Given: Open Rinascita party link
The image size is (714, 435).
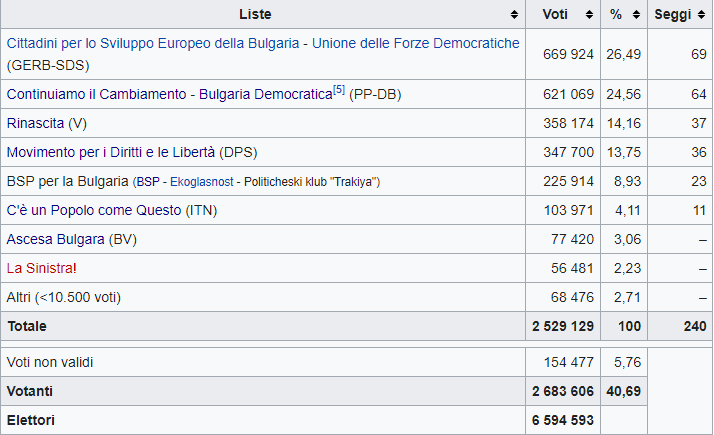Looking at the screenshot, I should [x=35, y=123].
